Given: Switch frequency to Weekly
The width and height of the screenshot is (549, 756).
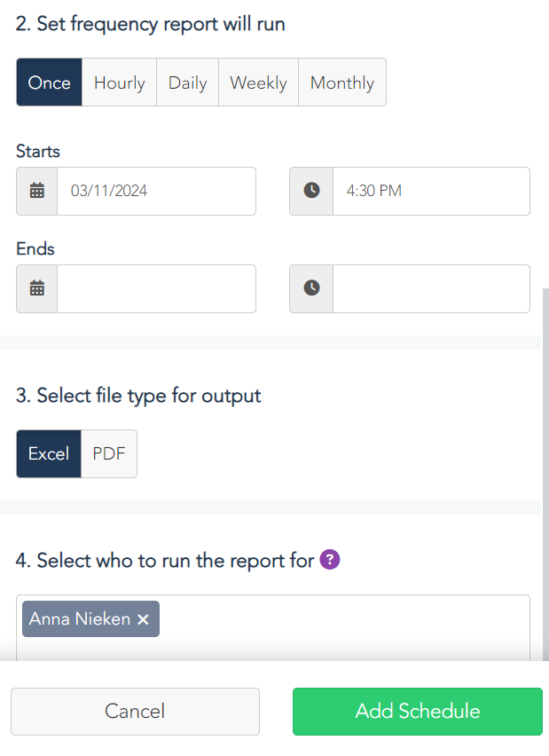Looking at the screenshot, I should 258,83.
